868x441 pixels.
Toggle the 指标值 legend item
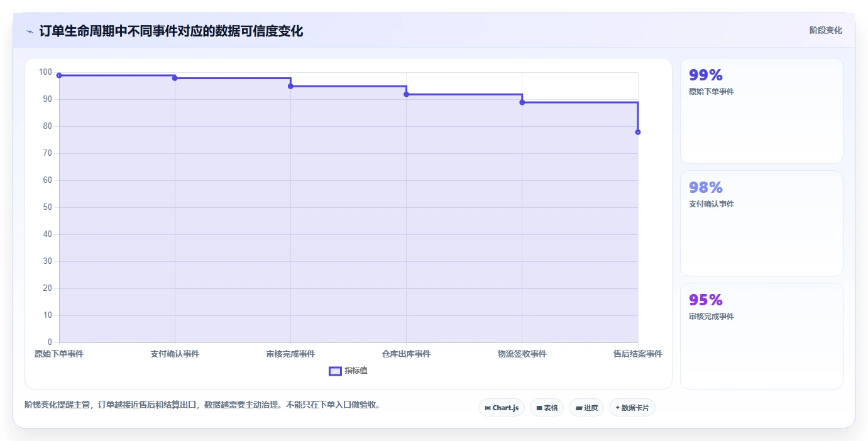tap(348, 371)
